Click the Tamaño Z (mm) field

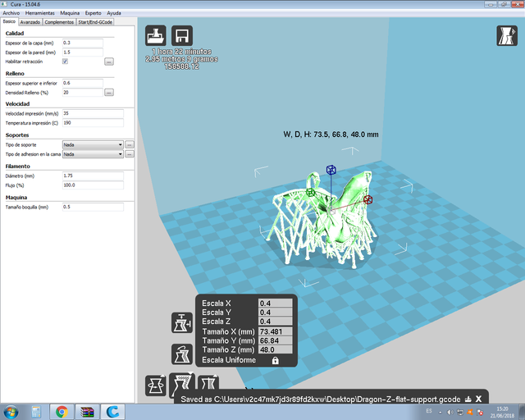point(276,349)
